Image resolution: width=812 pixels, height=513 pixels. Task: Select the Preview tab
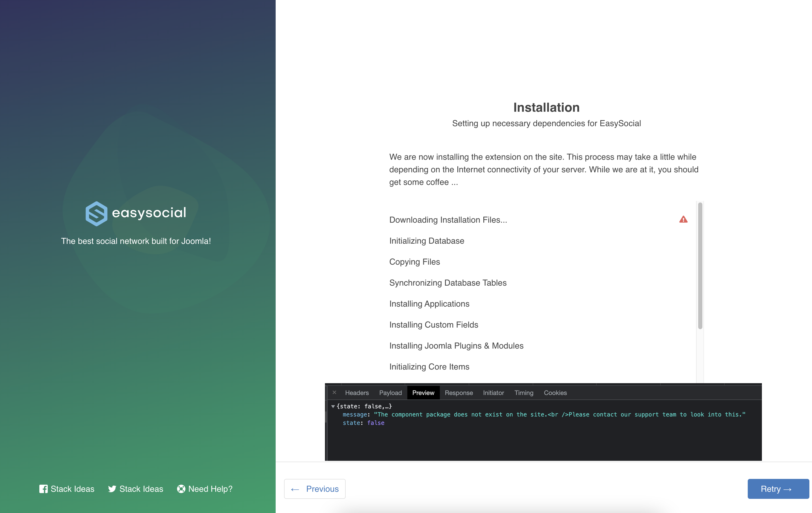[423, 393]
